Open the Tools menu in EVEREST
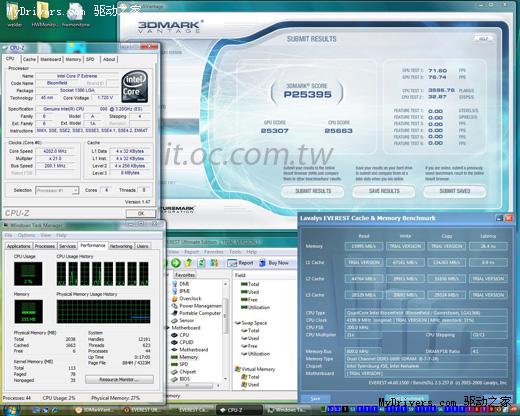This screenshot has width=520, height=416. coord(235,252)
